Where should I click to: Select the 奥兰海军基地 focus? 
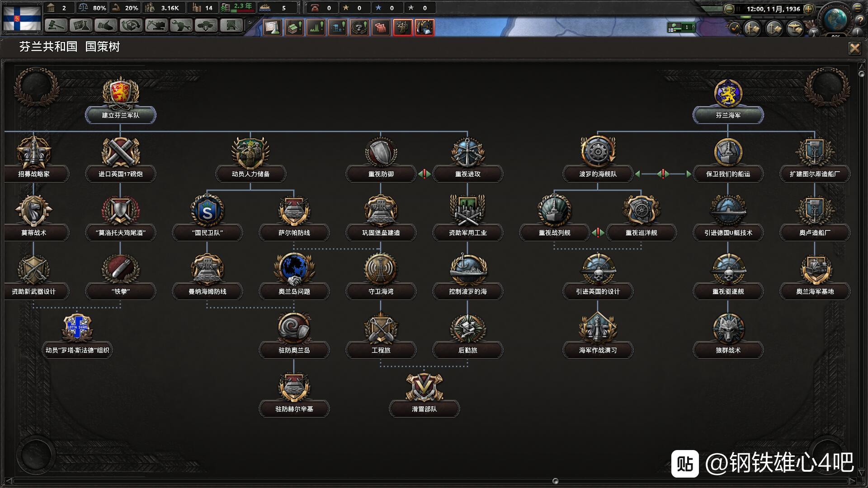click(x=815, y=277)
